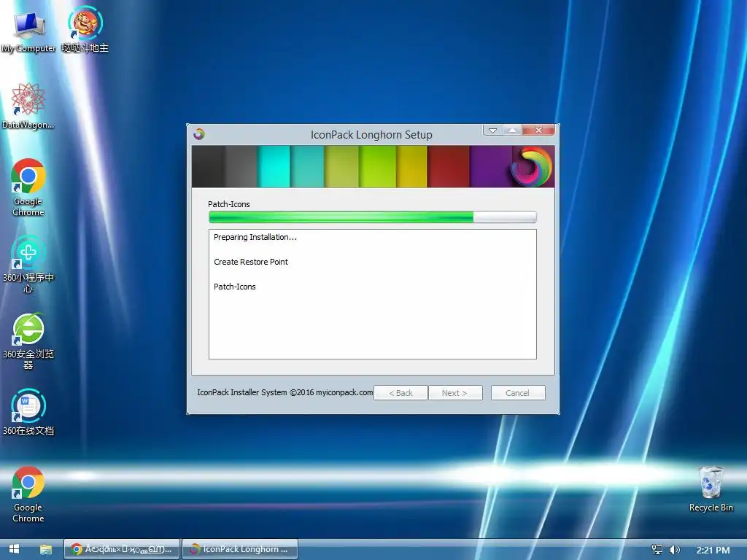Open the Recycle Bin

pos(711,489)
